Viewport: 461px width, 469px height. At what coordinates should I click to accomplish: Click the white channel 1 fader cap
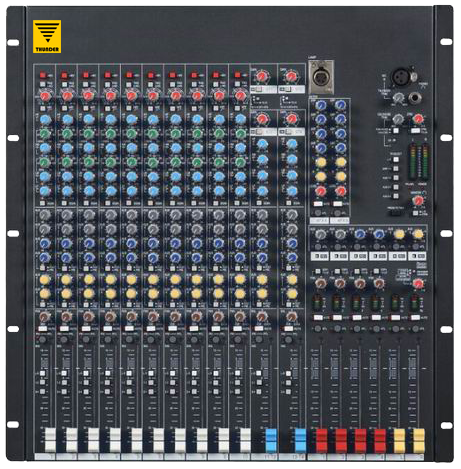tap(50, 440)
